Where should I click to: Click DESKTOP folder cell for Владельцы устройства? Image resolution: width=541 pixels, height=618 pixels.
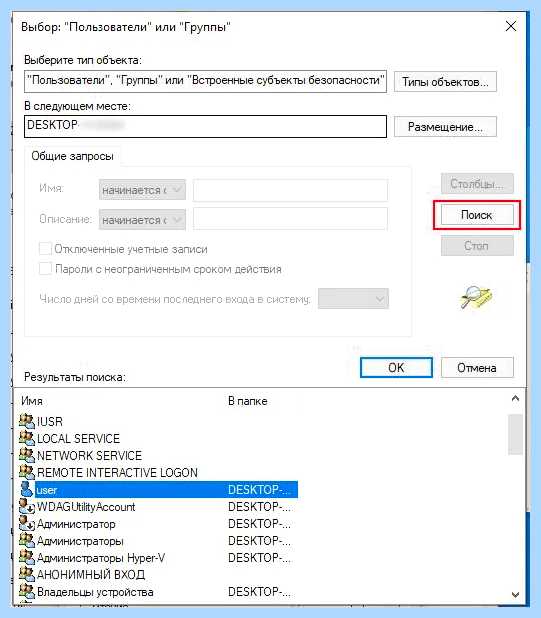tap(260, 592)
